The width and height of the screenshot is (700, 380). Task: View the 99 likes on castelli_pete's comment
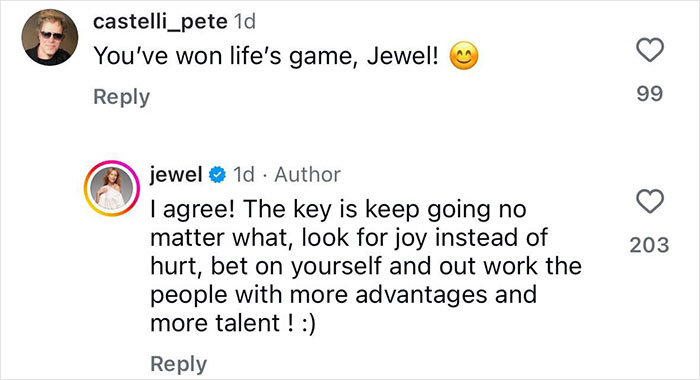[650, 94]
